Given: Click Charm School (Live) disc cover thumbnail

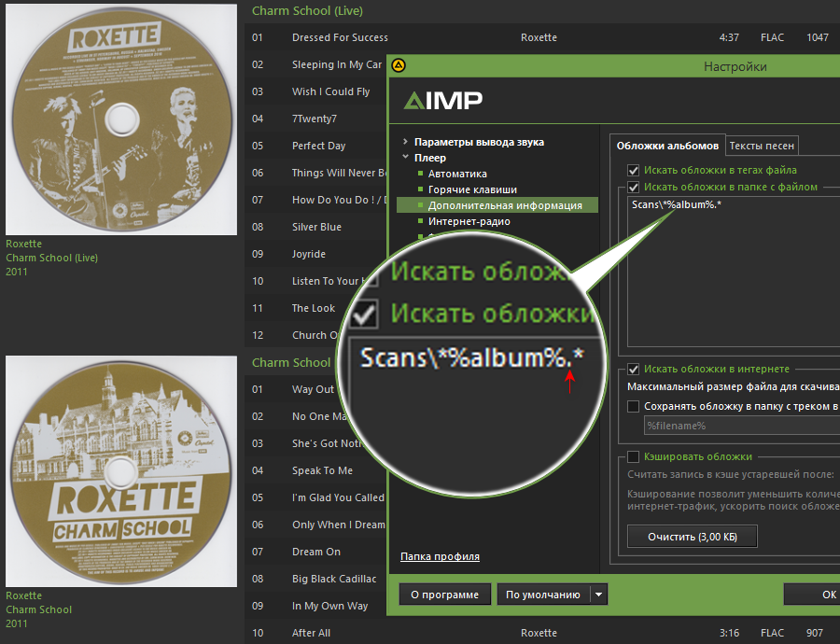Looking at the screenshot, I should (121, 119).
